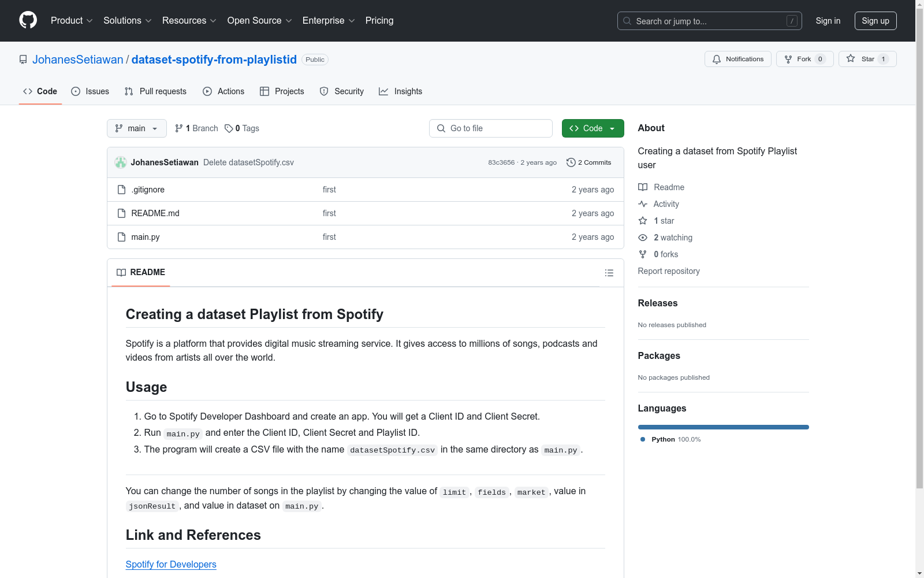924x578 pixels.
Task: Click the star icon beside 1 star
Action: click(x=643, y=221)
